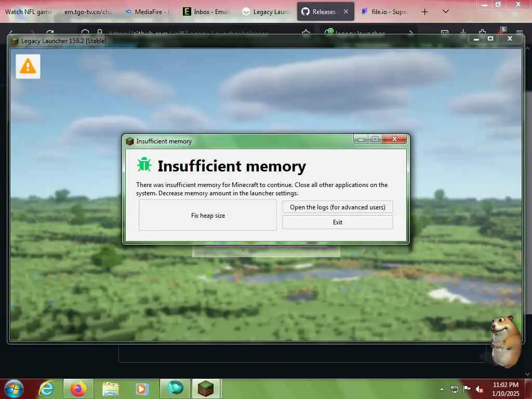This screenshot has height=399, width=532.
Task: Minimize the Insufficient memory dialog
Action: (x=361, y=139)
